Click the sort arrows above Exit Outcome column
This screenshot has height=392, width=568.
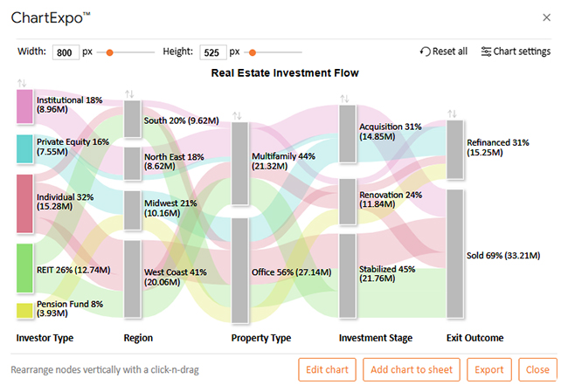[453, 113]
